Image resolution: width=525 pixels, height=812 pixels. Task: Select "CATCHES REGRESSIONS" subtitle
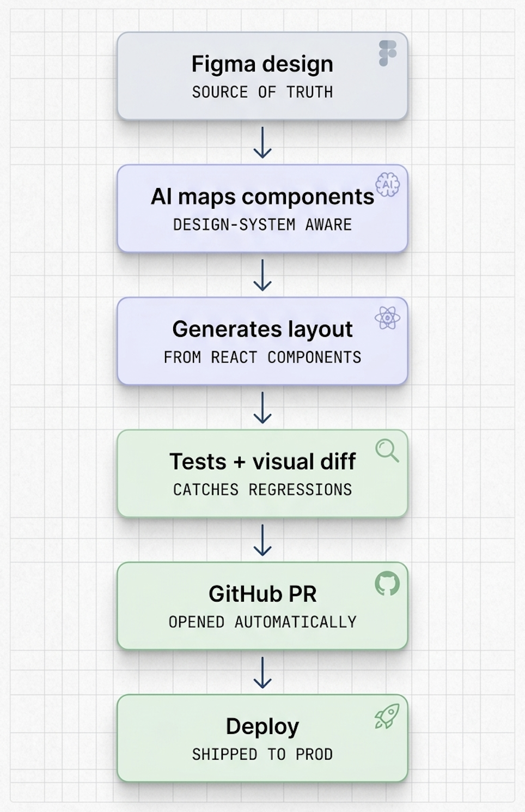[262, 489]
